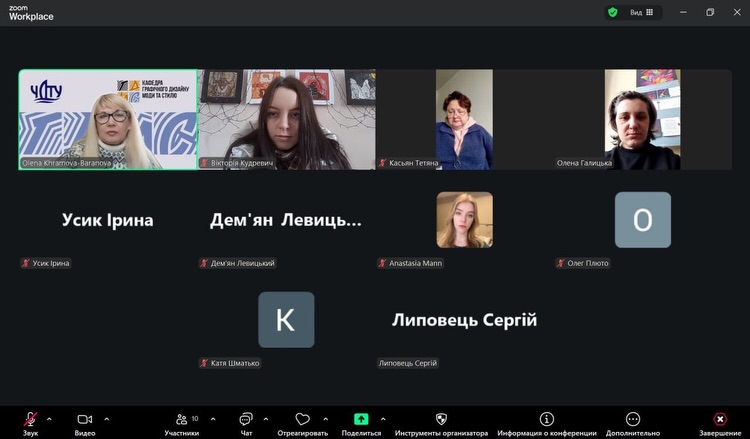The height and width of the screenshot is (439, 750).
Task: Open the Чат chat panel
Action: (x=246, y=419)
